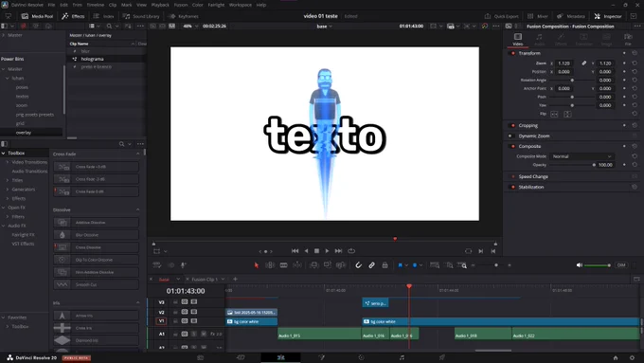
Task: Collapse the Toolbox tree node
Action: [x=3, y=153]
